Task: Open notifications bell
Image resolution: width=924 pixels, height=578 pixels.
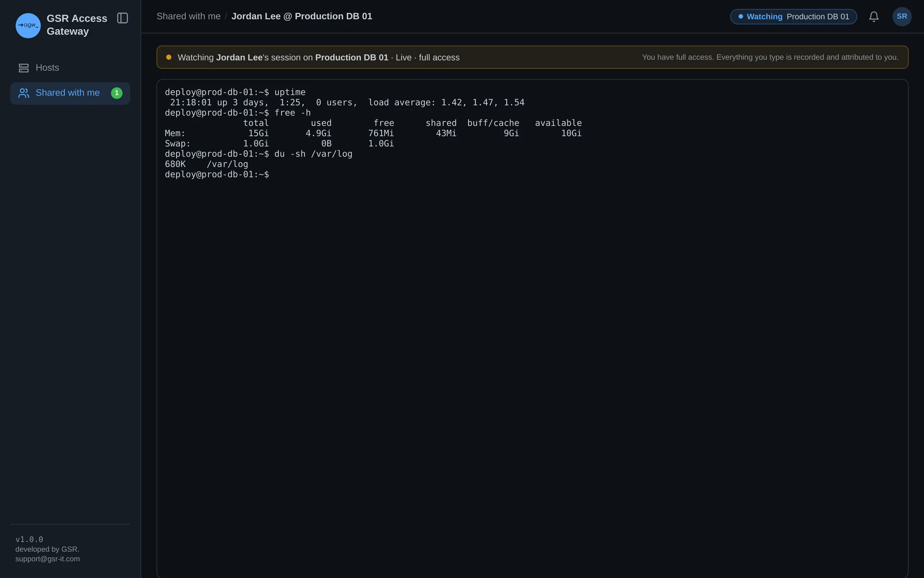Action: (x=874, y=17)
